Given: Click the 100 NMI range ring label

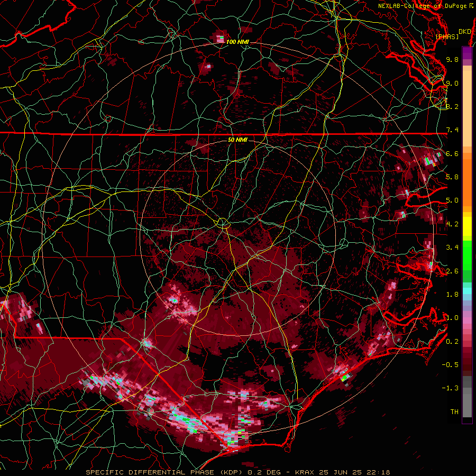Looking at the screenshot, I should [237, 42].
